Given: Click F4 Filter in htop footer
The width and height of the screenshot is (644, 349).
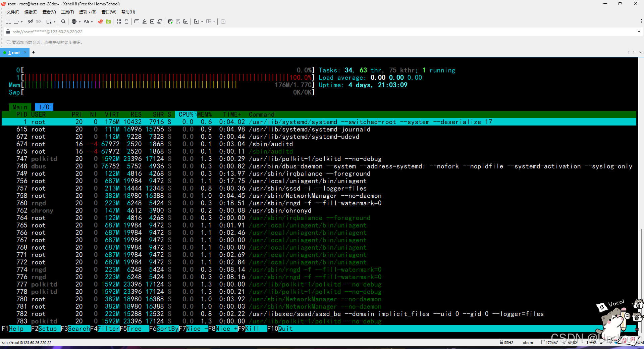Looking at the screenshot, I should [x=105, y=329].
